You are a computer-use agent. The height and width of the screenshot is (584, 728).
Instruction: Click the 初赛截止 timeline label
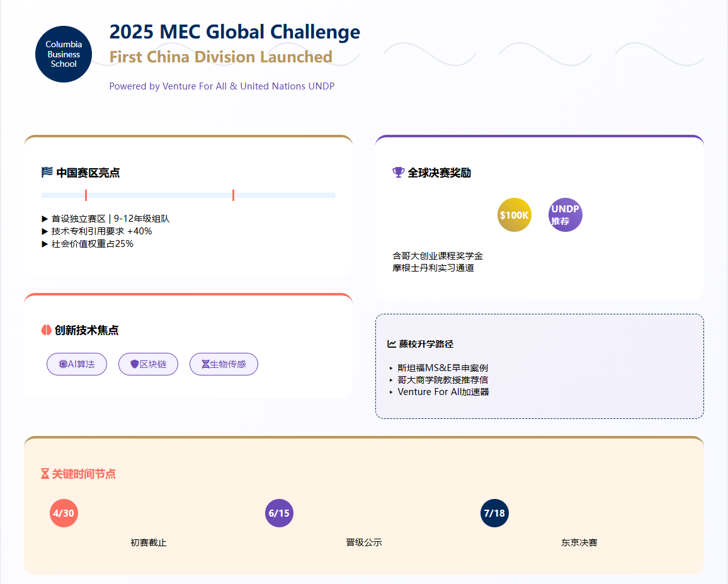(149, 542)
